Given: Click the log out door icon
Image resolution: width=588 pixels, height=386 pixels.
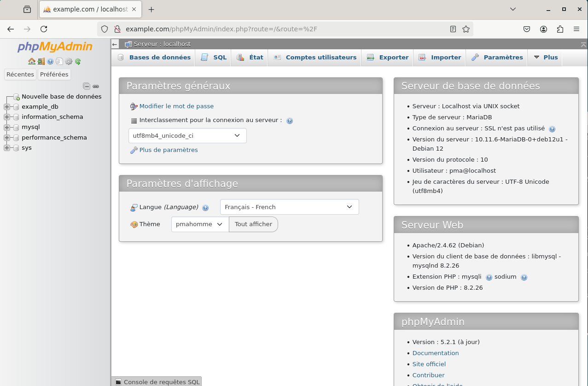Looking at the screenshot, I should click(x=41, y=61).
